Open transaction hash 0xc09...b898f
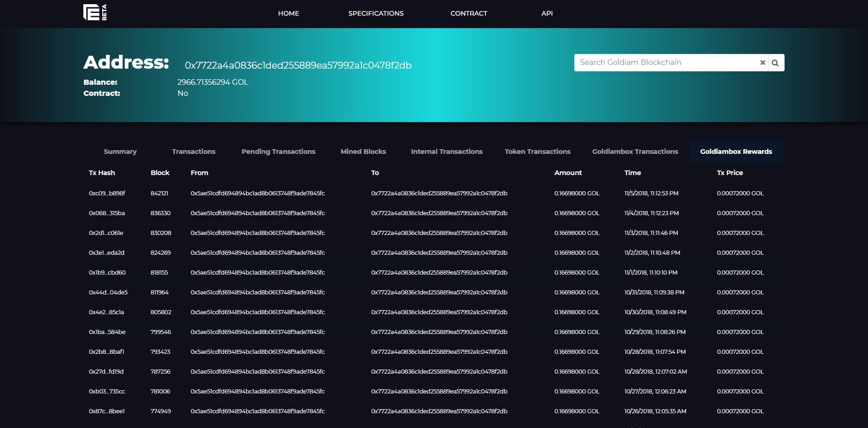This screenshot has height=428, width=868. tap(107, 193)
